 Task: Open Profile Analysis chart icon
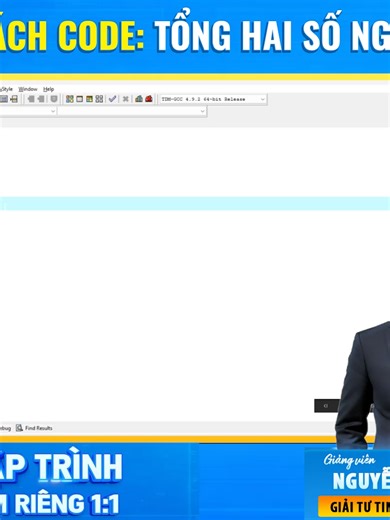click(x=139, y=99)
